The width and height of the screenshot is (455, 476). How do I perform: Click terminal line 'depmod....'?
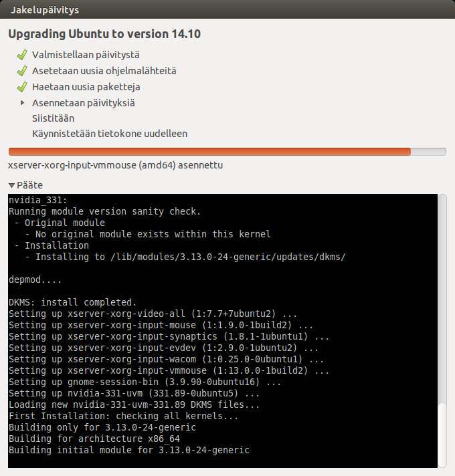[x=35, y=279]
